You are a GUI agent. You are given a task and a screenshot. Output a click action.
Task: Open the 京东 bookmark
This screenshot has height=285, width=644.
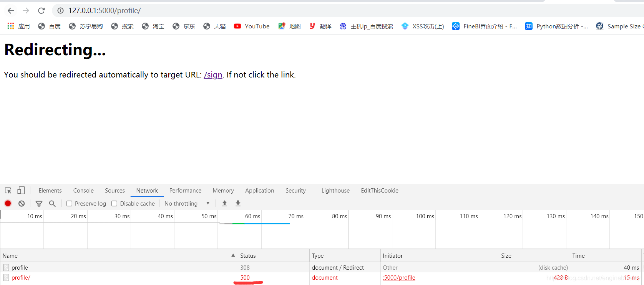[184, 26]
